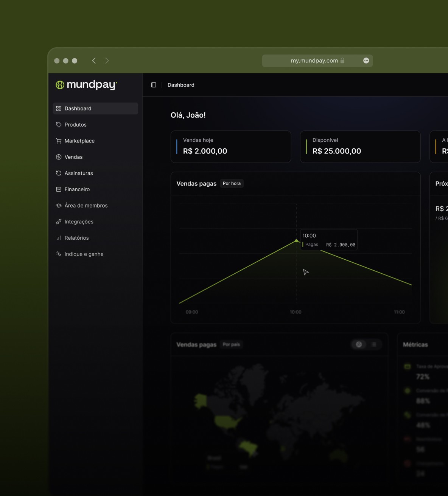
Task: Click the 10:00 axis label below chart
Action: (x=296, y=312)
